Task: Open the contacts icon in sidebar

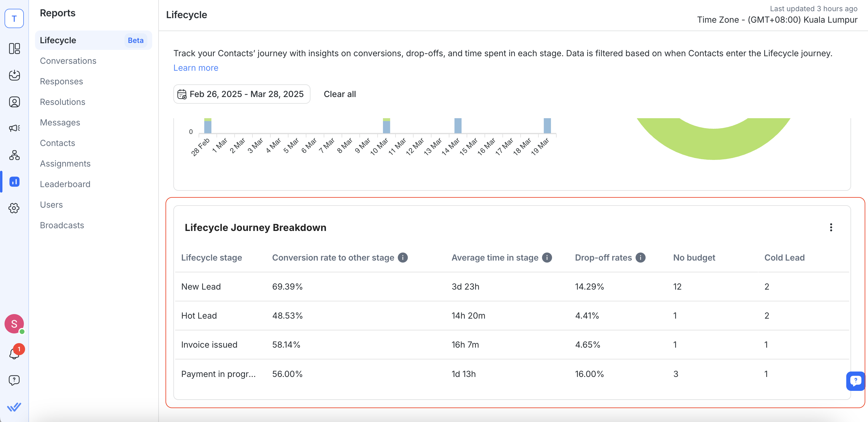Action: pos(14,102)
